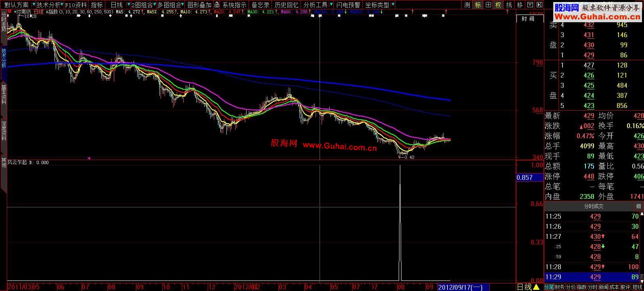The width and height of the screenshot is (644, 291).
Task: Select the 短线 bottom tab
Action: coord(637,287)
